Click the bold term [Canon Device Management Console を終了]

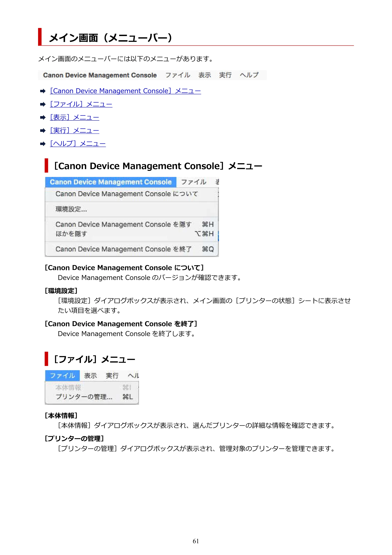coord(121,324)
